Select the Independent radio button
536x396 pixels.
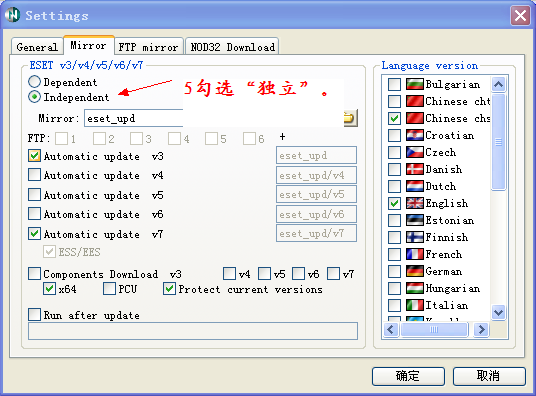pyautogui.click(x=34, y=97)
